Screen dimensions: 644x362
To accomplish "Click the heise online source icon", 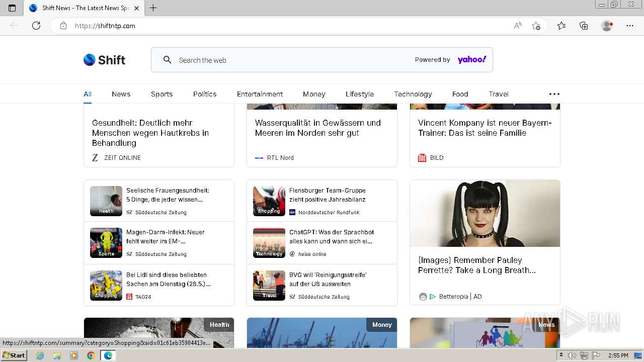I will pos(292,254).
